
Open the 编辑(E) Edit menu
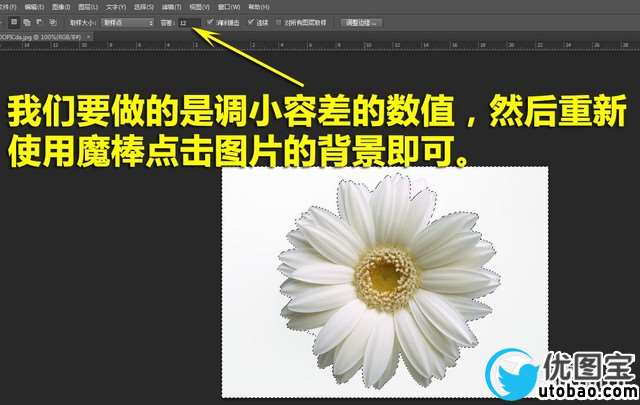[x=34, y=7]
